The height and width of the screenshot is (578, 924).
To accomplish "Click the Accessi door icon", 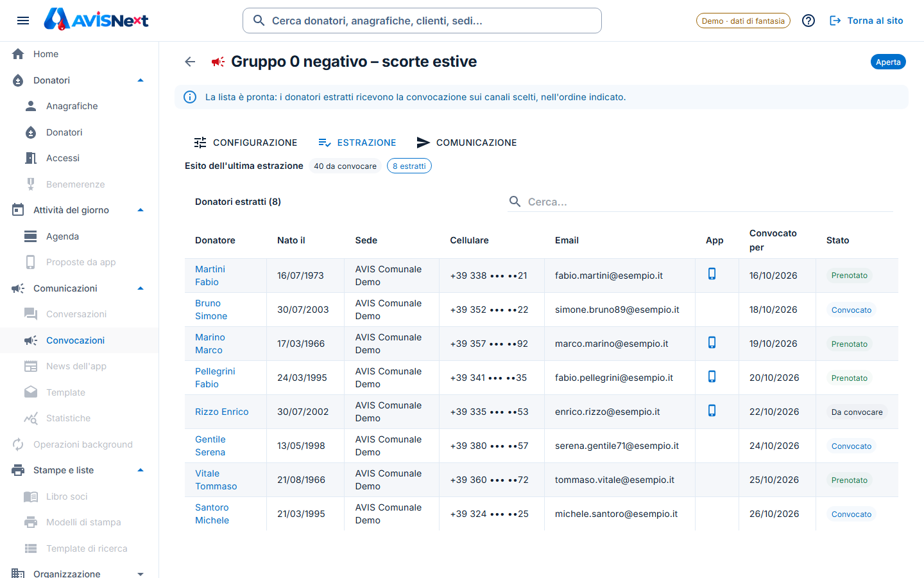I will click(31, 158).
